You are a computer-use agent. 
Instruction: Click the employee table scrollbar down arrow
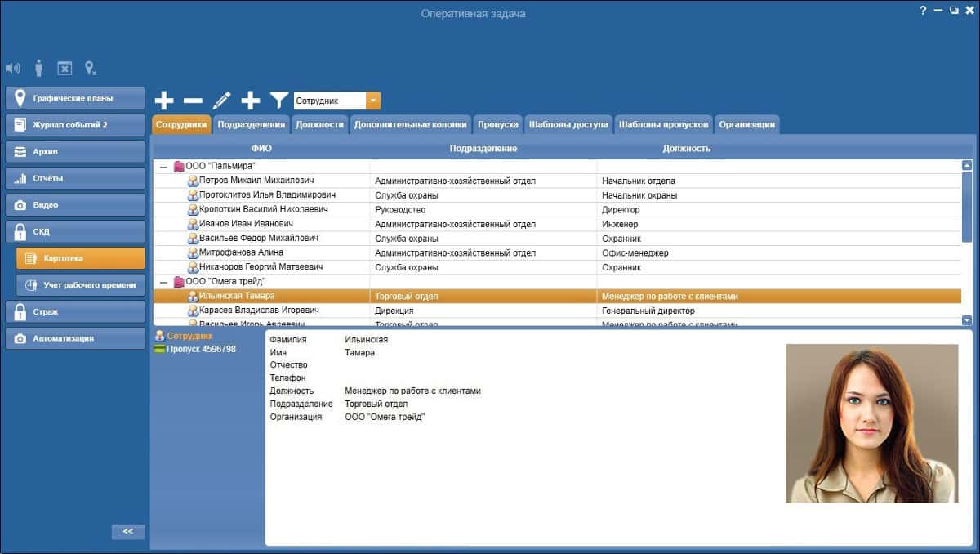pyautogui.click(x=968, y=320)
